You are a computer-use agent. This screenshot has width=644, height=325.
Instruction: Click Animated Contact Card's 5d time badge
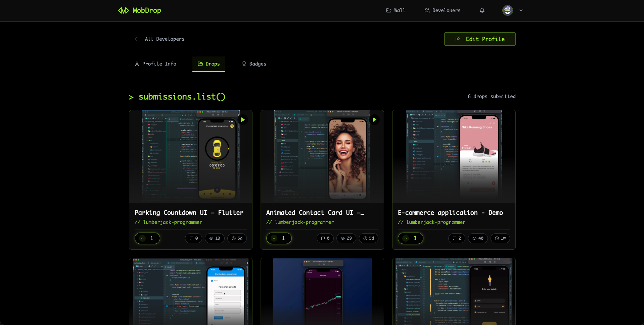click(369, 238)
